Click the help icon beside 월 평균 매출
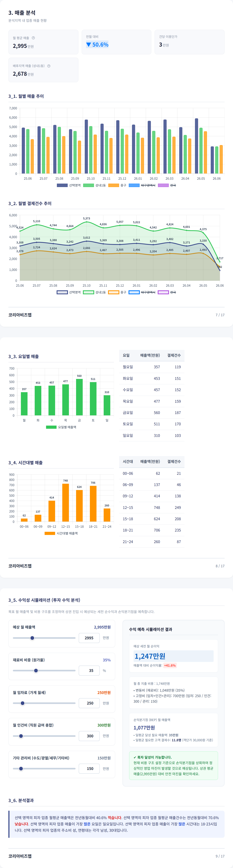 coord(33,38)
